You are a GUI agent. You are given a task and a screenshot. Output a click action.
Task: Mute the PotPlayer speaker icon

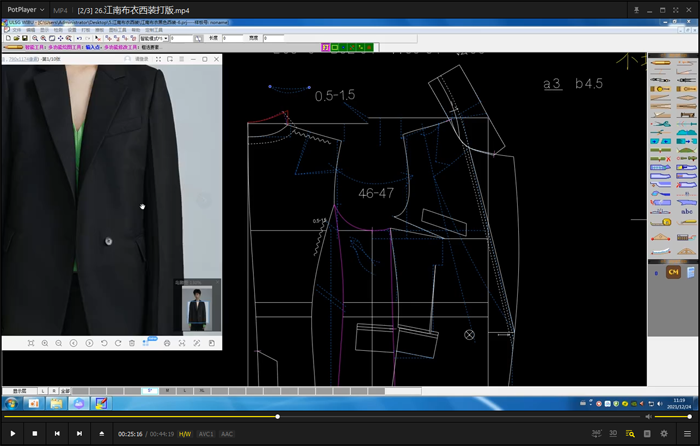click(x=648, y=417)
